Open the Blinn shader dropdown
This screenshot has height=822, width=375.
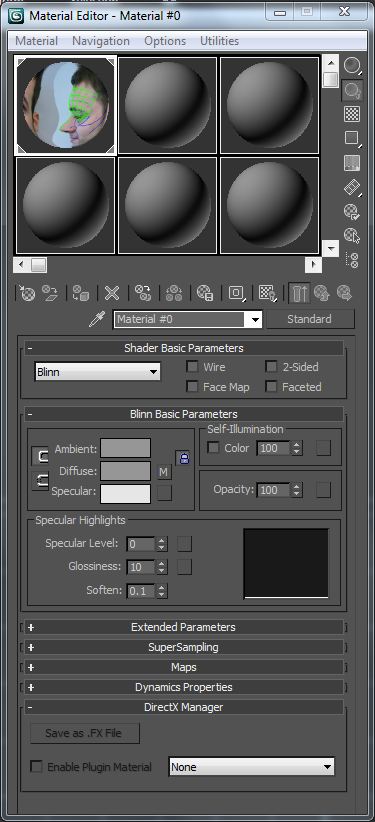[98, 372]
